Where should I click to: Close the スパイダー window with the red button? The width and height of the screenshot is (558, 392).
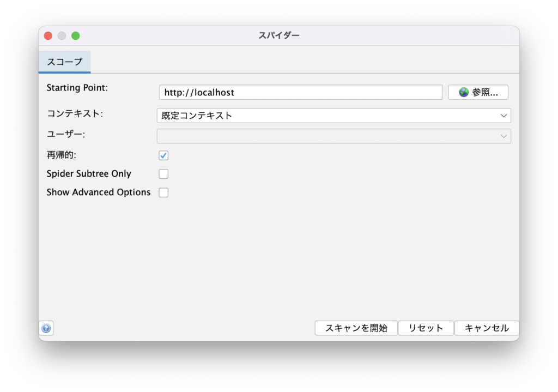pos(48,35)
